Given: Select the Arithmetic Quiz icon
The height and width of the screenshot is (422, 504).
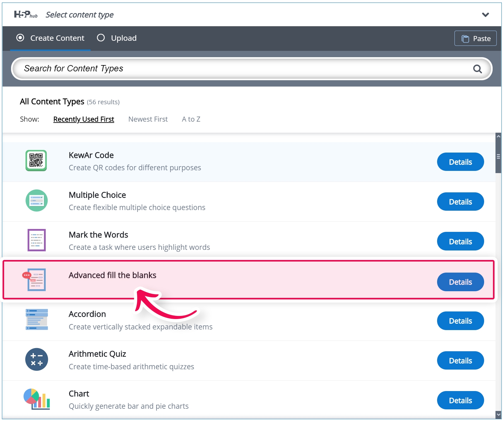Looking at the screenshot, I should pyautogui.click(x=37, y=359).
